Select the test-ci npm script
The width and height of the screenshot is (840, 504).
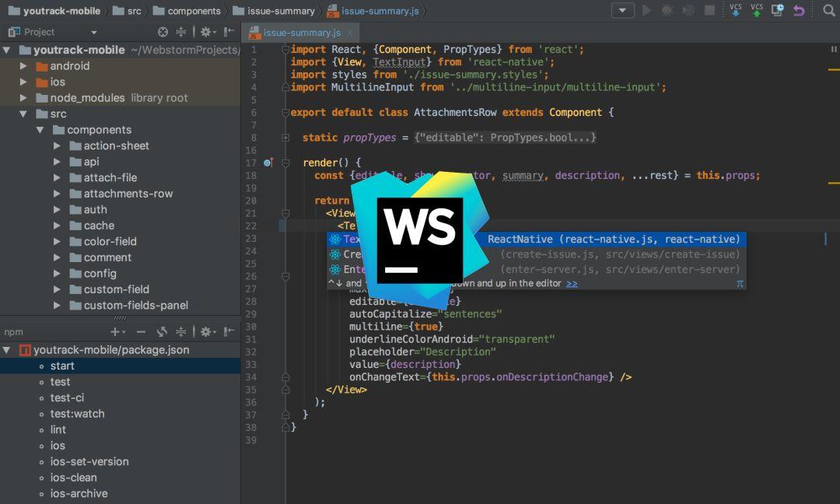point(120,398)
